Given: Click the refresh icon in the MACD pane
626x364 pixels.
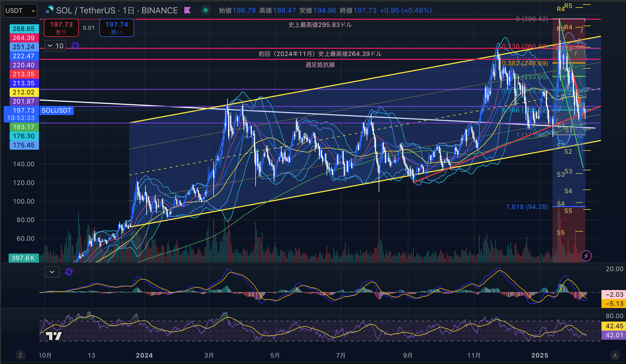Looking at the screenshot, I should tap(69, 272).
